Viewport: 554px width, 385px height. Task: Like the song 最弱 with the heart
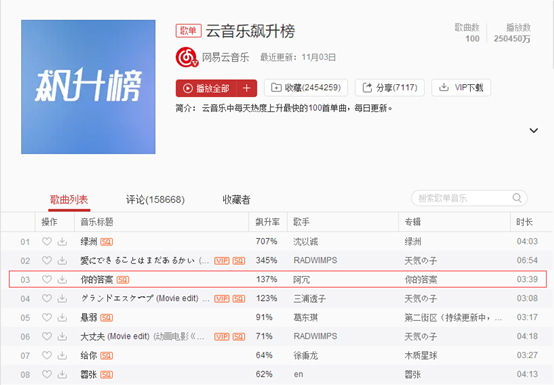pyautogui.click(x=47, y=318)
